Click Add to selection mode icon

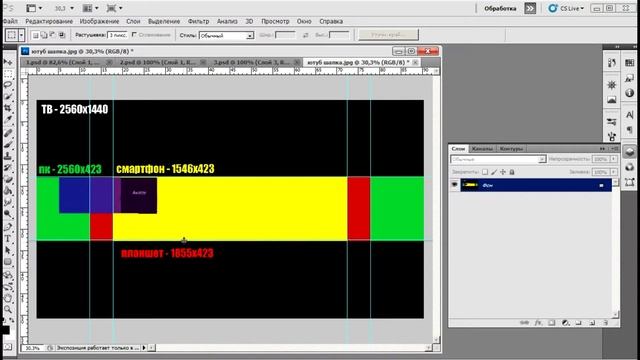(x=44, y=36)
